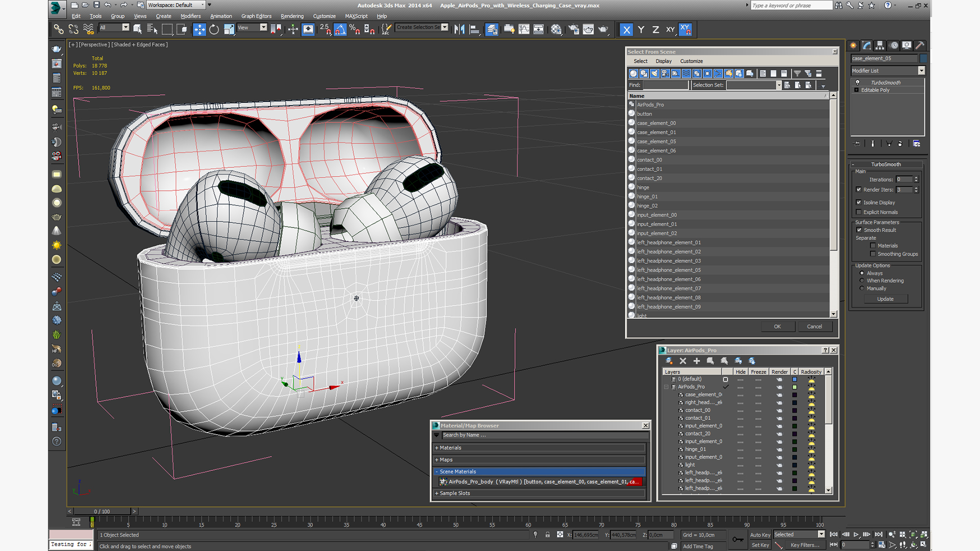980x551 pixels.
Task: Open the Create command panel tab
Action: click(853, 45)
